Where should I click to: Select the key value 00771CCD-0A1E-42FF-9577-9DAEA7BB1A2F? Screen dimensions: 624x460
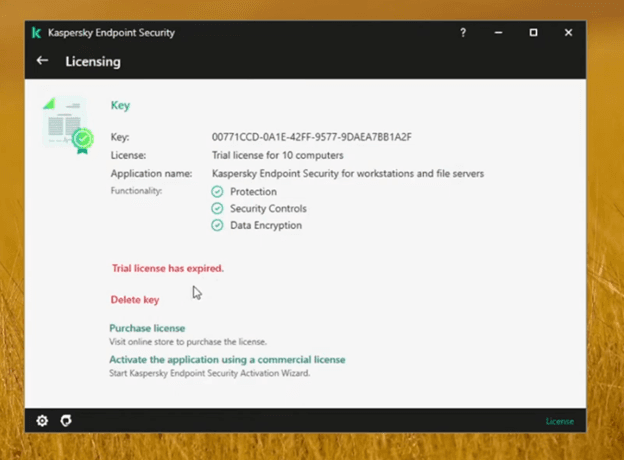(x=312, y=137)
